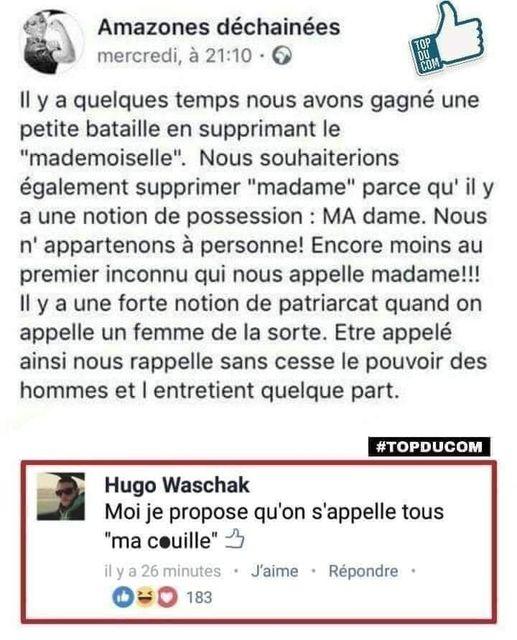Click the thumbs-up emoji in the comment
Screen dimensions: 517x640
coord(235,538)
